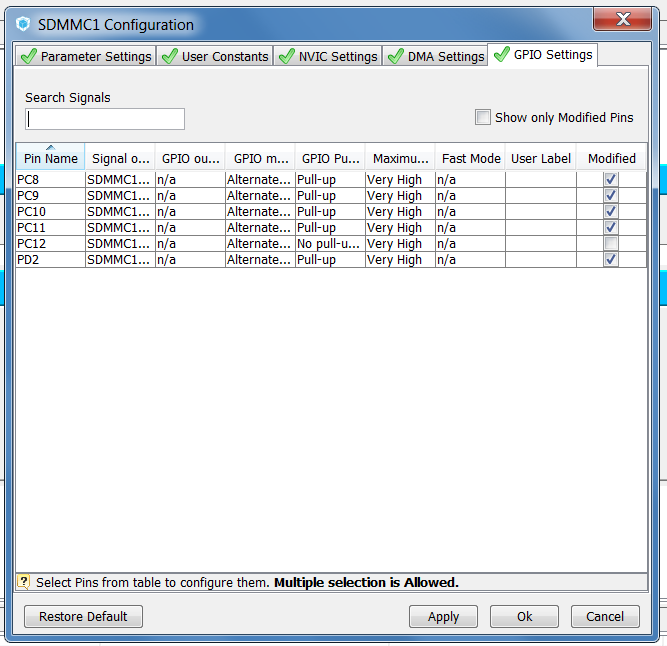Click empty User Label cell in PC8 row
The image size is (667, 646).
pos(541,179)
